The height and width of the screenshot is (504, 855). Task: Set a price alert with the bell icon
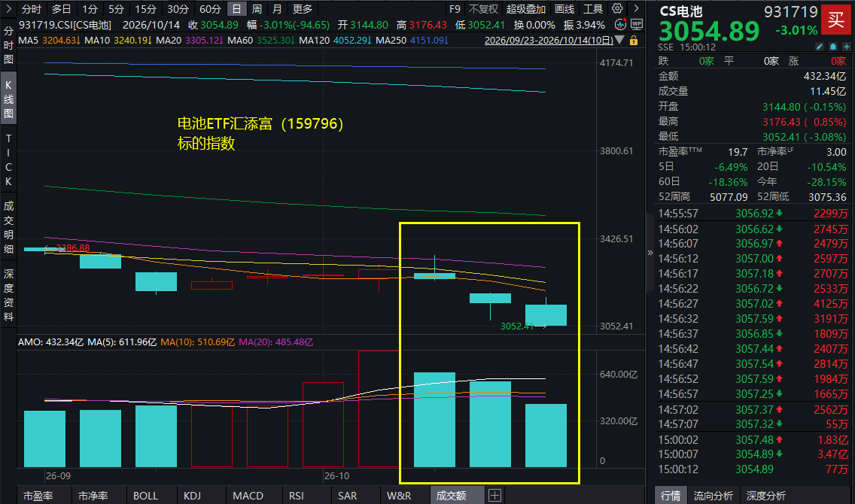833,47
